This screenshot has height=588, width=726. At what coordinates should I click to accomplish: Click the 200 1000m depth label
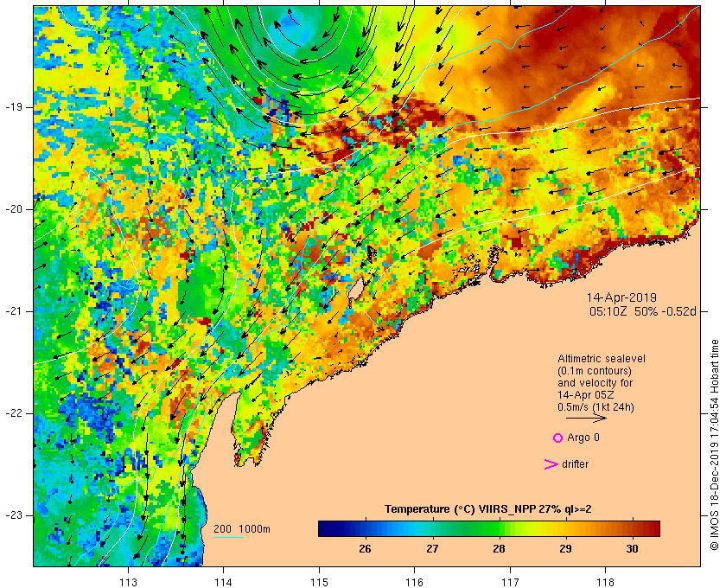pos(242,529)
